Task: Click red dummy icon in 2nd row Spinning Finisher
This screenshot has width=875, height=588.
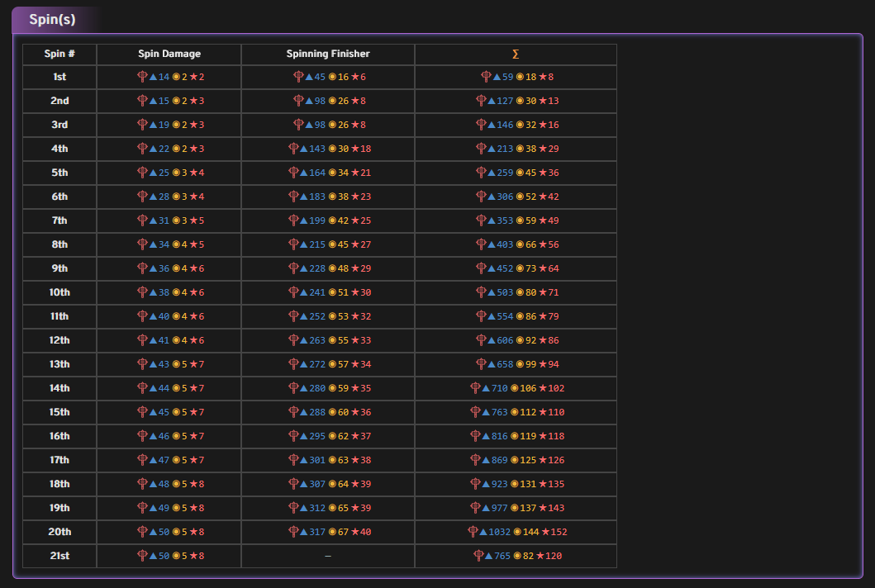Action: coord(298,101)
